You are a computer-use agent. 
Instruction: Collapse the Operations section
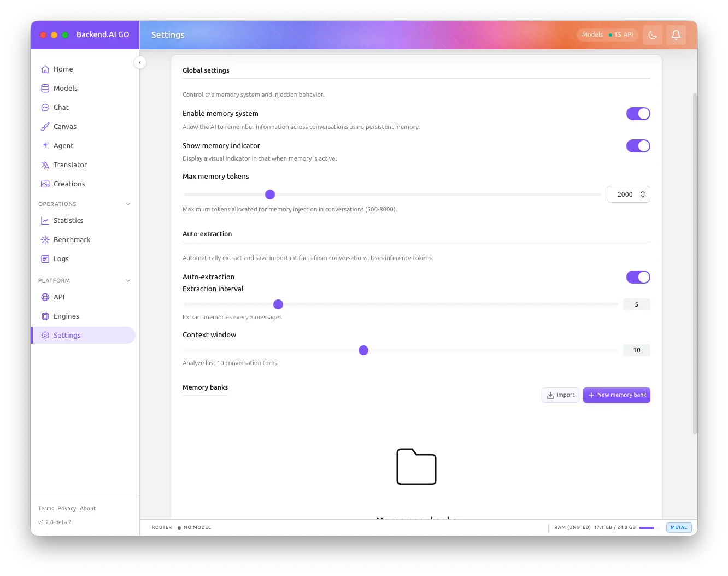(x=128, y=204)
